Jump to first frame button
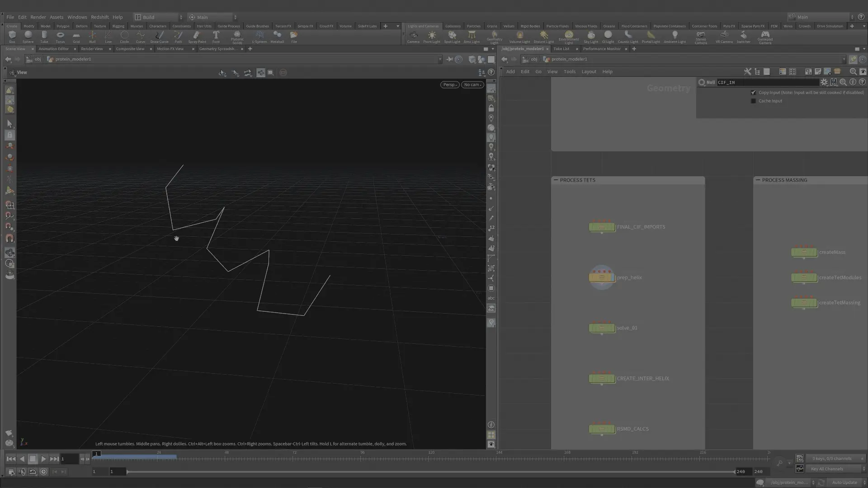The image size is (868, 488). 11,459
